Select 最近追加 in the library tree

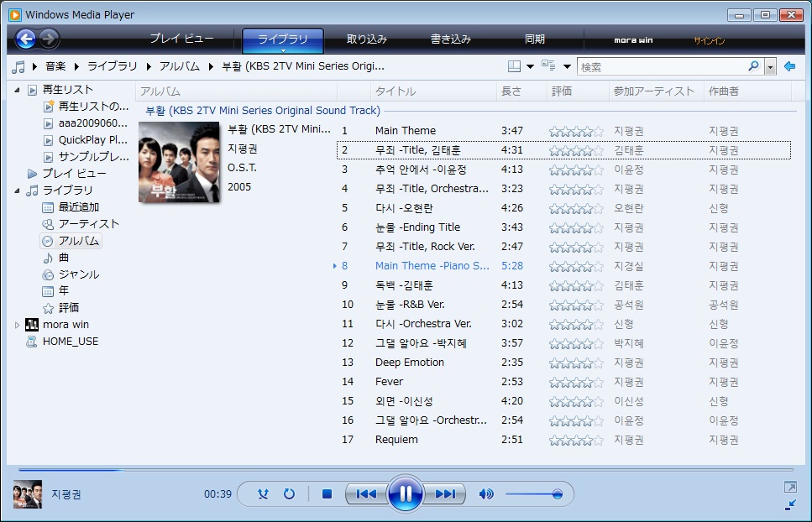coord(79,207)
